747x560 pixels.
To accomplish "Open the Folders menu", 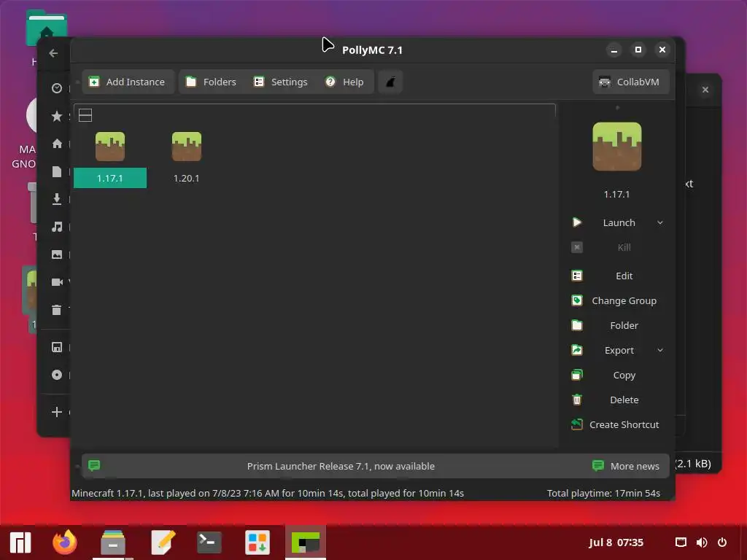I will click(x=211, y=82).
